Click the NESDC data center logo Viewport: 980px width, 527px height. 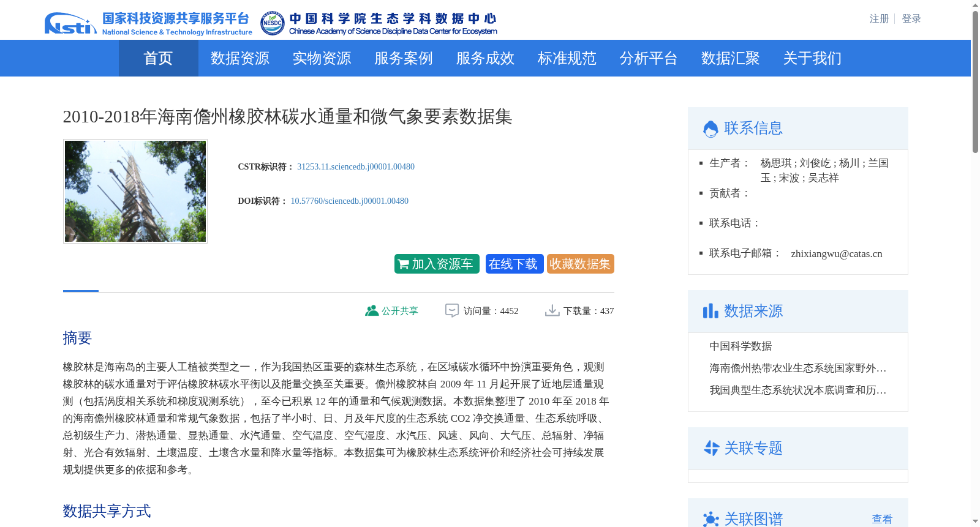point(379,23)
